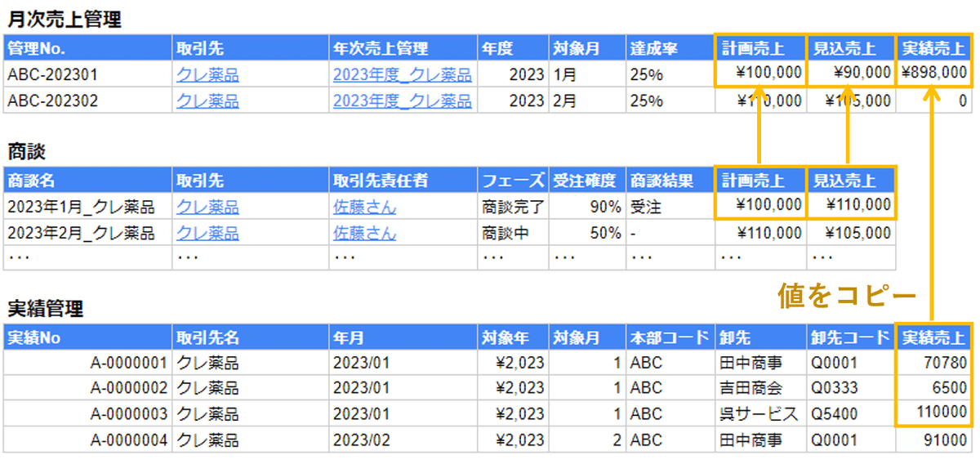Viewport: 980px width, 460px height.
Task: Open クレ薬品 link in the 2023年2月_クレ薬品 deal row
Action: (x=207, y=234)
